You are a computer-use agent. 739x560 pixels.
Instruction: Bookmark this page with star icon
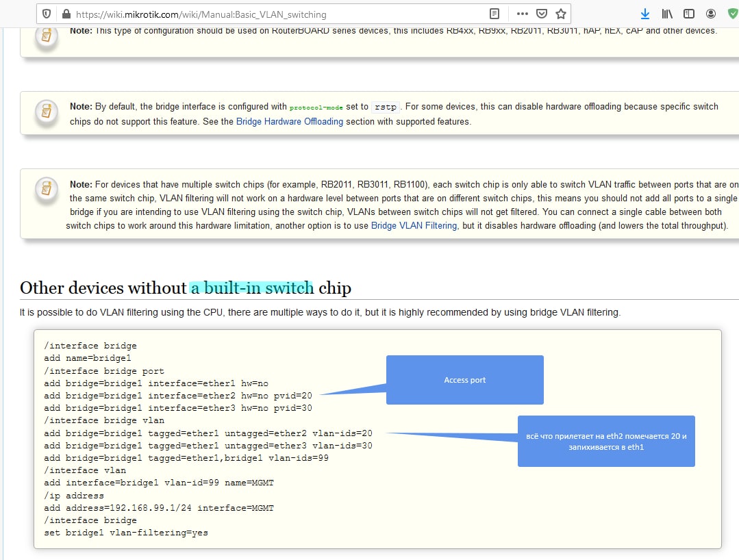click(x=560, y=14)
